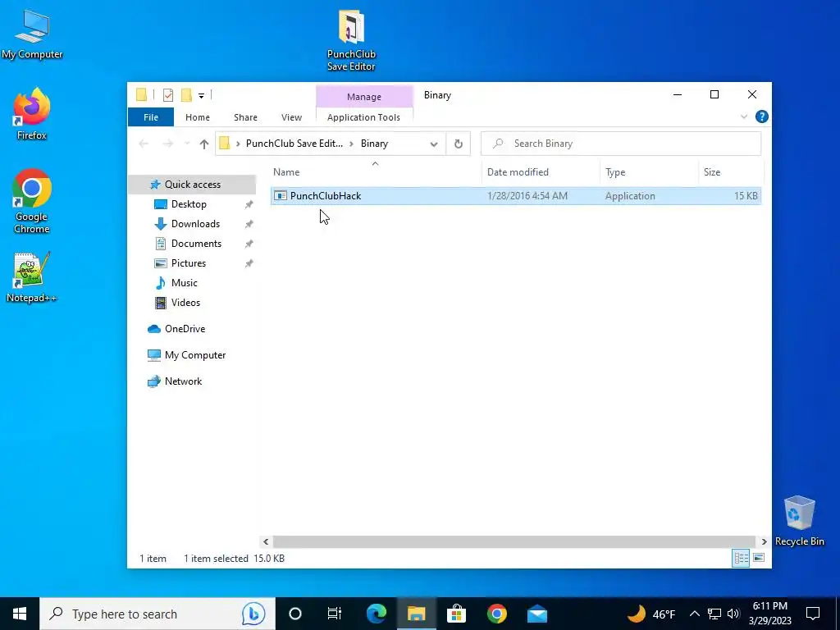Open the volume control tray icon
This screenshot has width=840, height=630.
point(734,614)
